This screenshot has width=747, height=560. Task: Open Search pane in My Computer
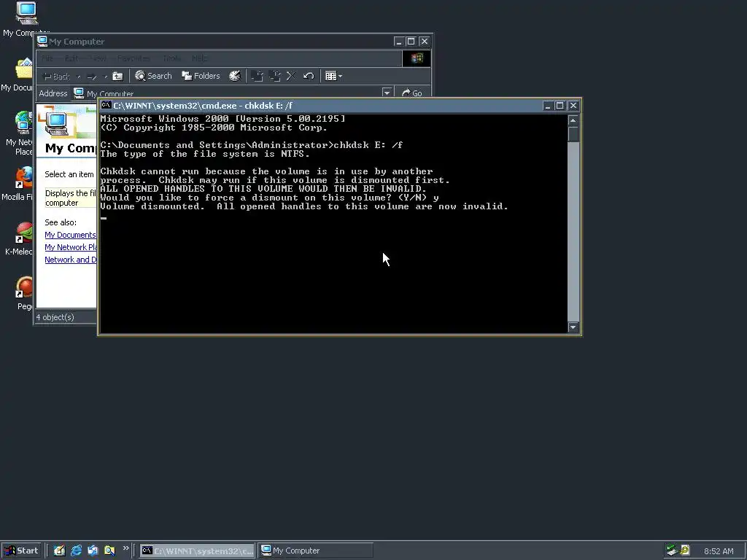[153, 76]
